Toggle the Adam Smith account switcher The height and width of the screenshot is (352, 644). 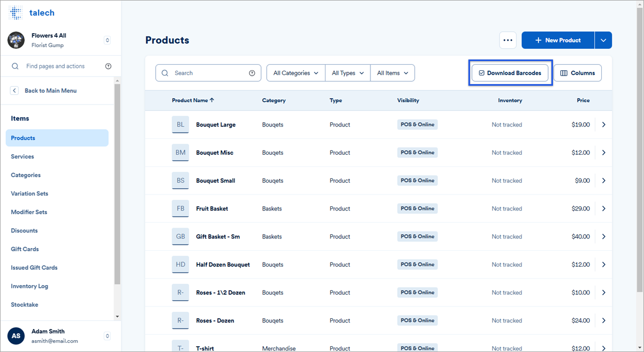tap(107, 335)
